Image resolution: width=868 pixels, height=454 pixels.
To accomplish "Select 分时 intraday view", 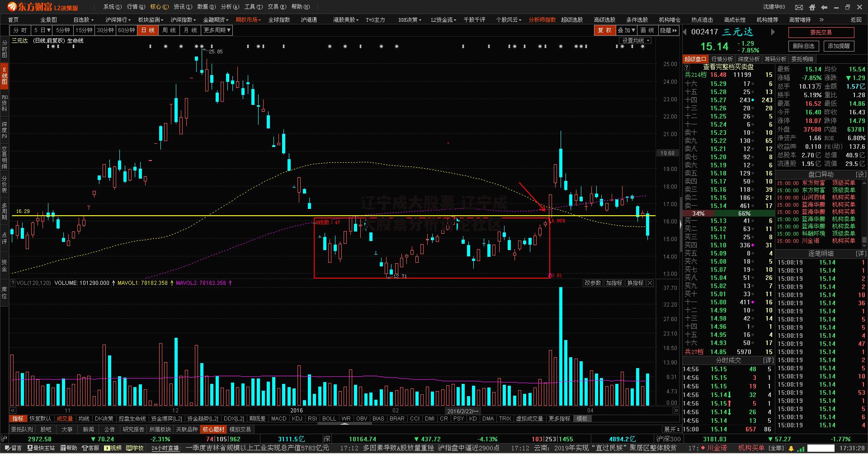I will pos(20,30).
